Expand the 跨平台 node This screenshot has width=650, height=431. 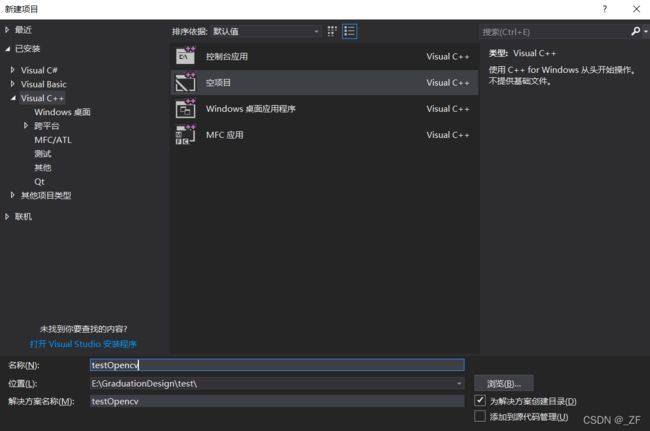coord(26,126)
